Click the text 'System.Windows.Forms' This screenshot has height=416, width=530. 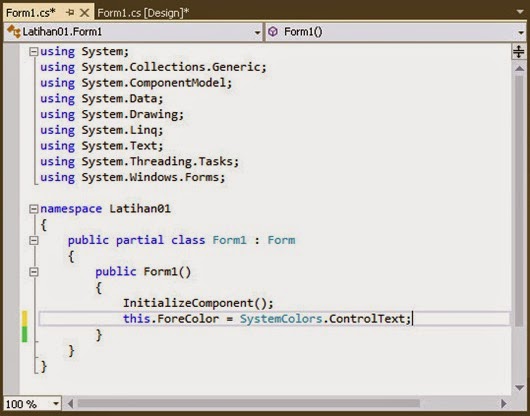[150, 177]
